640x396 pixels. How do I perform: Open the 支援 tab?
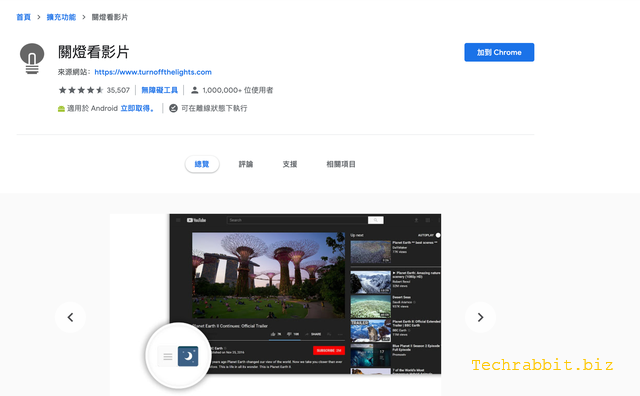coord(290,164)
